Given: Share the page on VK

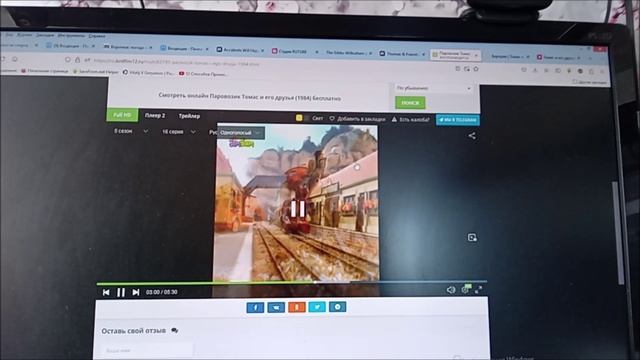Looking at the screenshot, I should [276, 308].
